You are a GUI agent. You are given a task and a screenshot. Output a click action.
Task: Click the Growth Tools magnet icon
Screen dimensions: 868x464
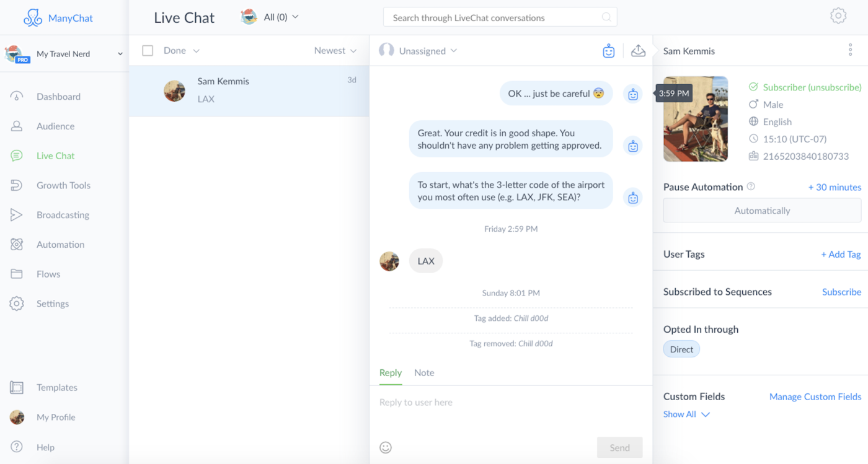pos(17,185)
